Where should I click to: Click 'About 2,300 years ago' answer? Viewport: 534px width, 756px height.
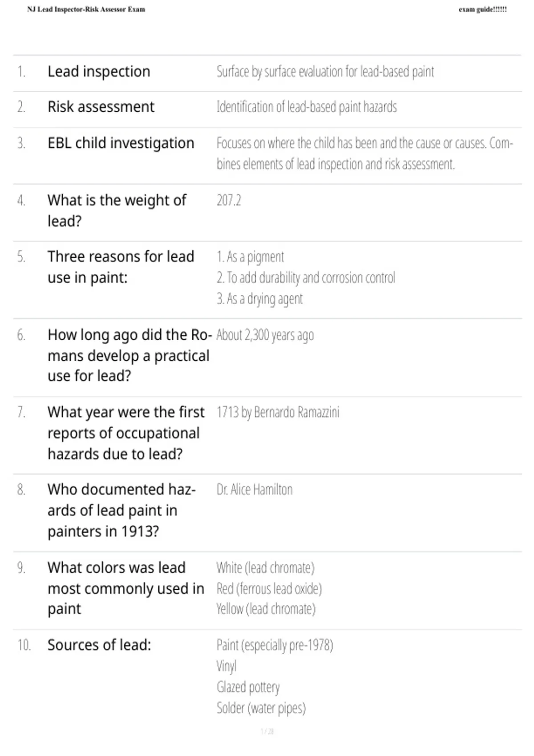click(x=265, y=335)
